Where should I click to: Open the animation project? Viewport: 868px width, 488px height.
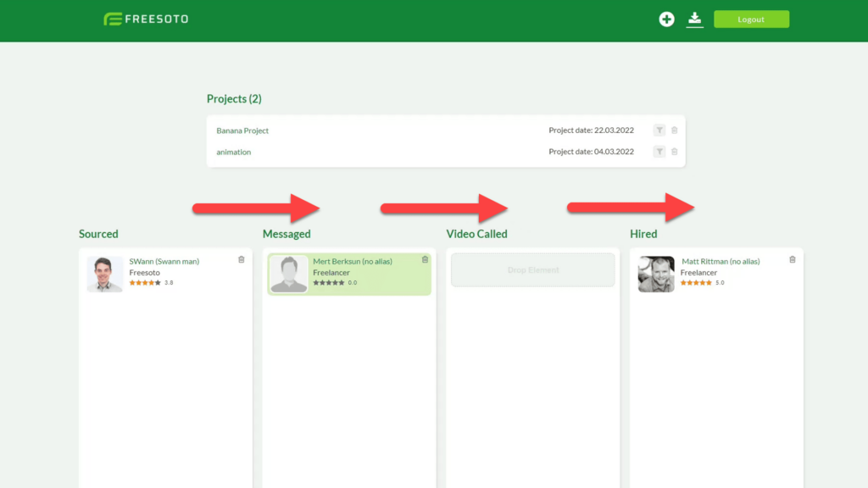pyautogui.click(x=234, y=152)
